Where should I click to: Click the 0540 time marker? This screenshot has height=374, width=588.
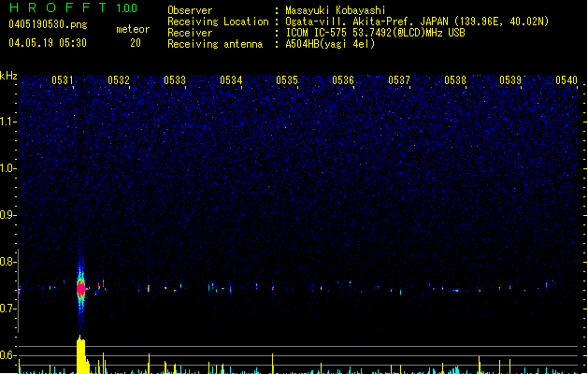click(x=566, y=80)
